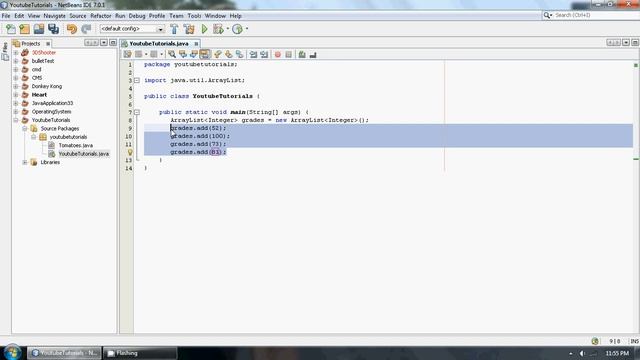Collapse the YoutubeTutorials project node
Image resolution: width=640 pixels, height=360 pixels.
tap(16, 120)
